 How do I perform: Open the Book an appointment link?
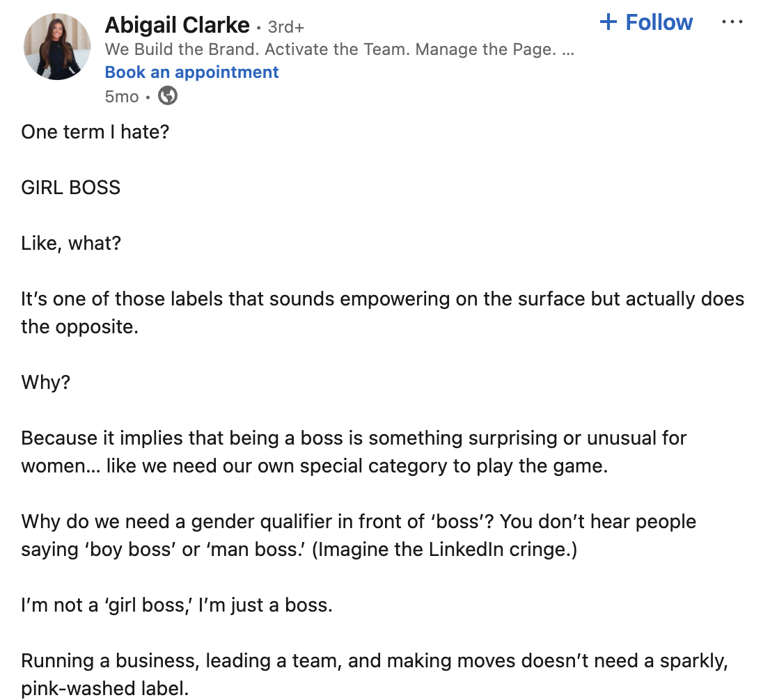pyautogui.click(x=191, y=72)
